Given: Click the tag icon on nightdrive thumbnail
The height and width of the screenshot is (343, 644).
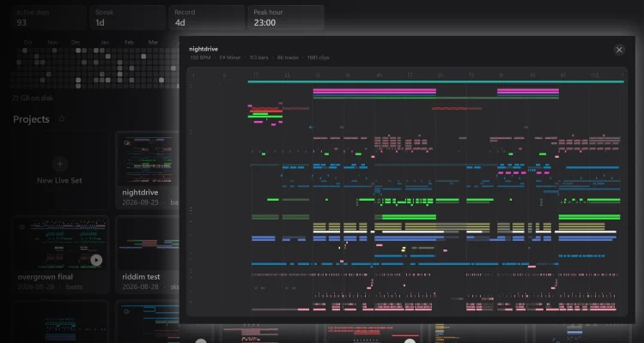Looking at the screenshot, I should coord(127,143).
